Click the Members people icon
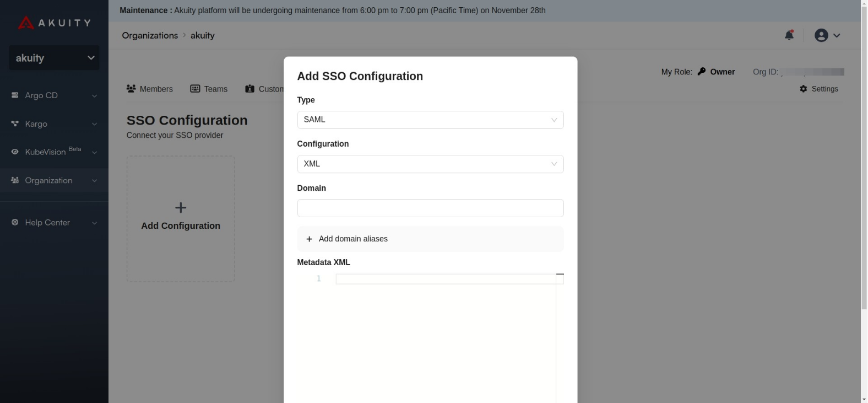This screenshot has width=868, height=403. point(131,89)
